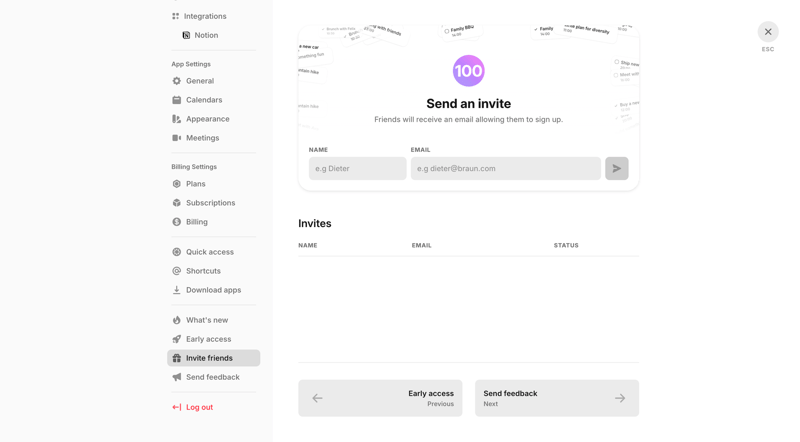Click the Plans hexagon icon
The width and height of the screenshot is (800, 442).
(177, 184)
